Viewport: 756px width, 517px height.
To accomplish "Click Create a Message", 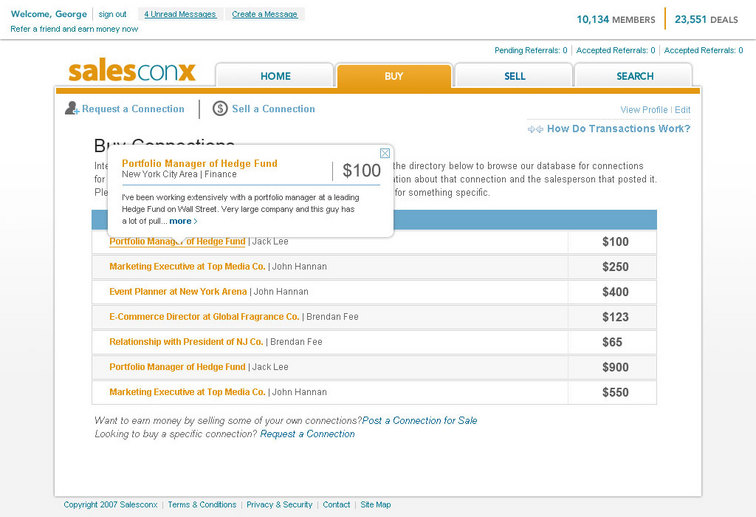I will coord(265,14).
